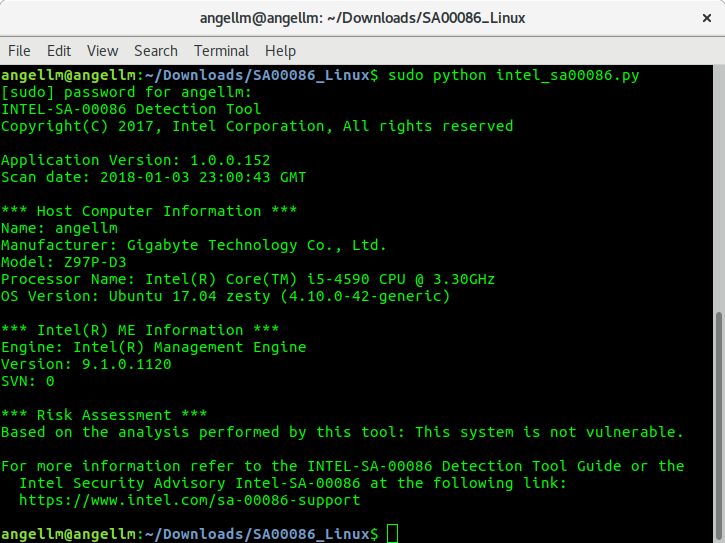Screen dimensions: 725x543
Task: Open the File menu
Action: (x=19, y=51)
